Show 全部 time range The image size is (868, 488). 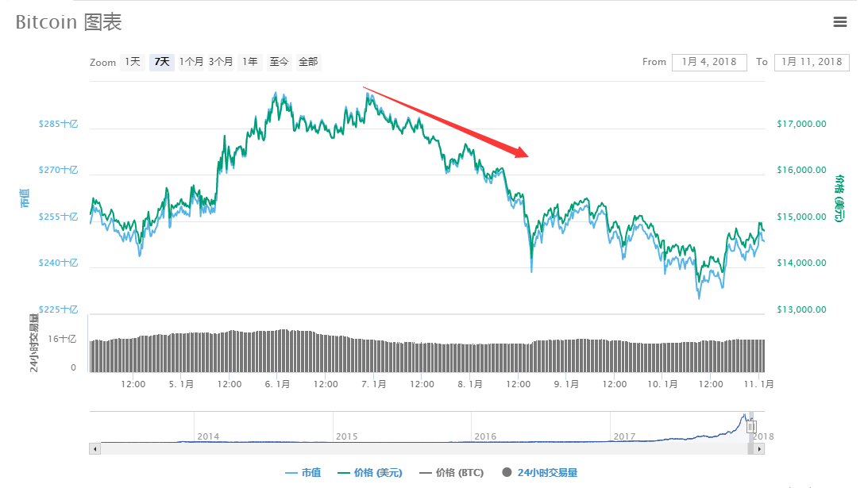(x=308, y=62)
